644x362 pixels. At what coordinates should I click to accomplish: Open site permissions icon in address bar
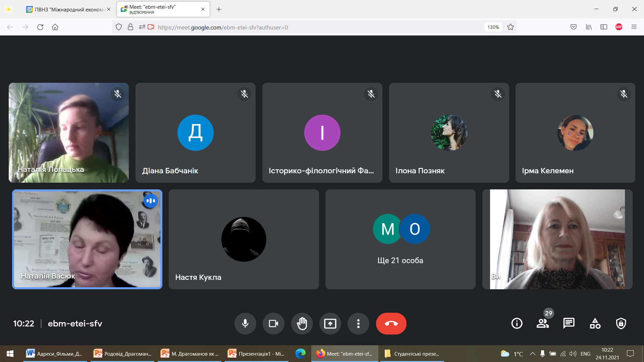pos(142,27)
